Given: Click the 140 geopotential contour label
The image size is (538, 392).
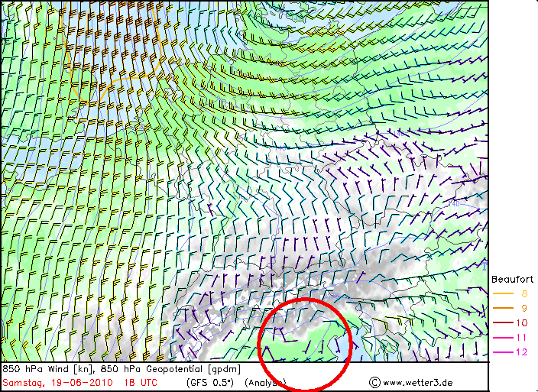Looking at the screenshot, I should (454, 204).
